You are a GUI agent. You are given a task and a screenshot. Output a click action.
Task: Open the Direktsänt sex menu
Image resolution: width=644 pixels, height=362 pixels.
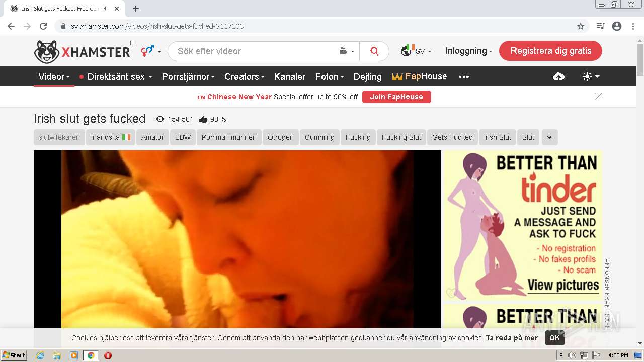(116, 76)
